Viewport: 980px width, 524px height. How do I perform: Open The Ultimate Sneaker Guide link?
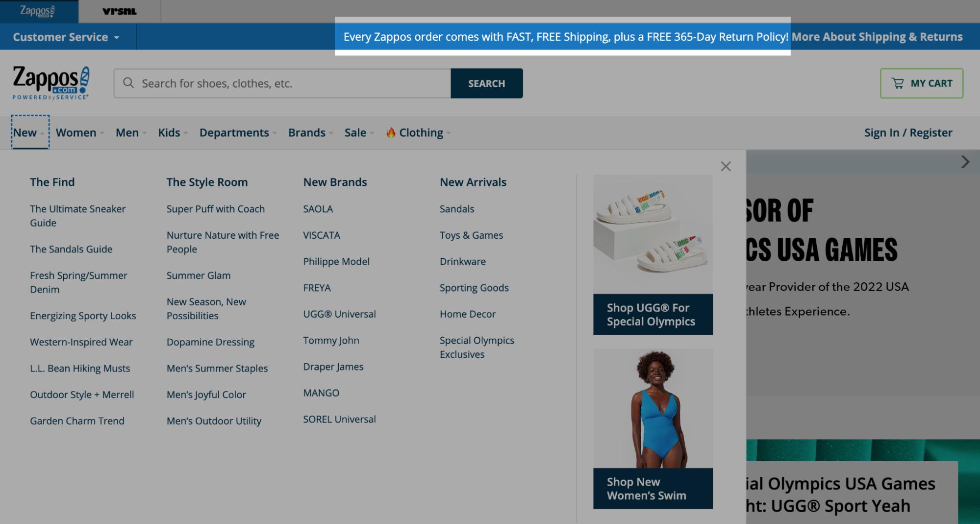77,216
